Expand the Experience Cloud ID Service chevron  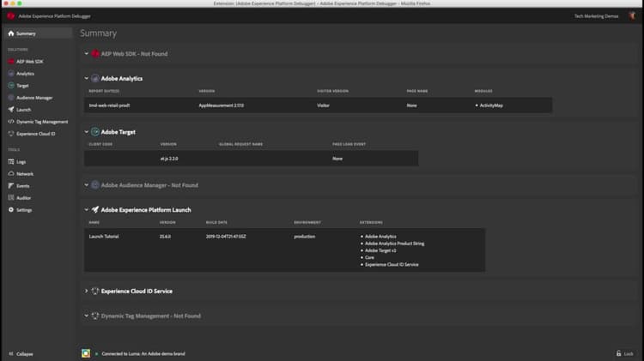click(x=86, y=291)
